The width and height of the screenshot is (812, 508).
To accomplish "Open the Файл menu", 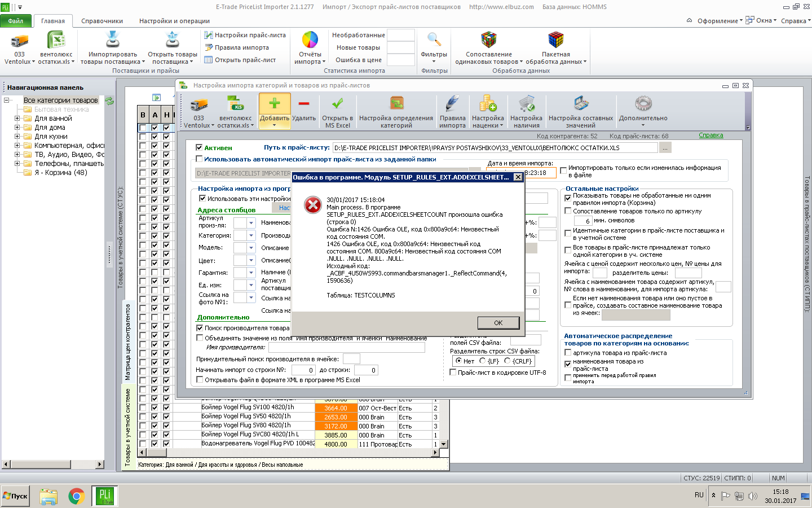I will (16, 21).
